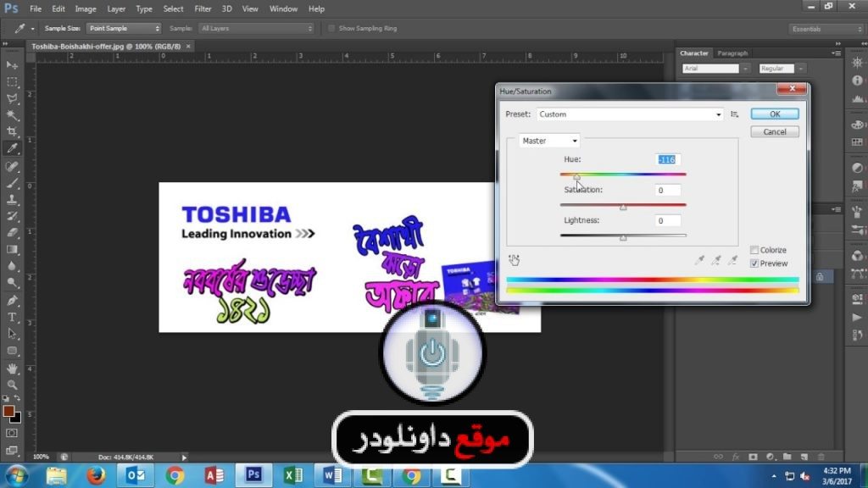
Task: Toggle Show Sampling Ring checkbox
Action: coord(331,28)
